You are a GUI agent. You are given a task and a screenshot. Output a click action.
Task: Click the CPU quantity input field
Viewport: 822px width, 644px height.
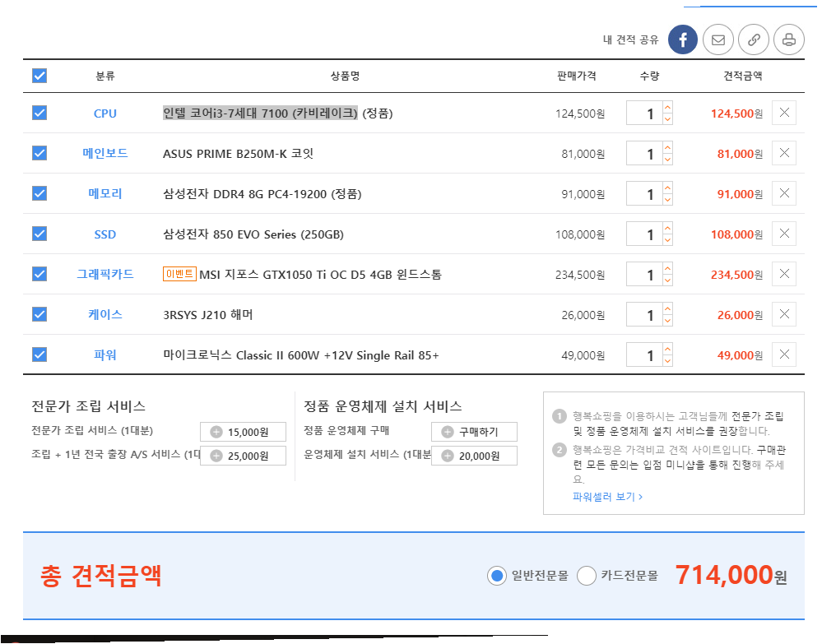click(644, 114)
